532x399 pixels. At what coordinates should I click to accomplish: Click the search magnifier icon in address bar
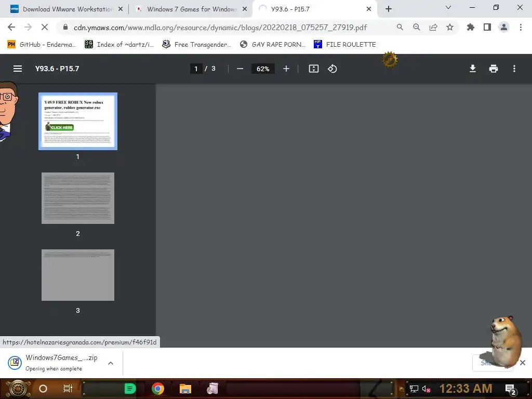coord(400,27)
